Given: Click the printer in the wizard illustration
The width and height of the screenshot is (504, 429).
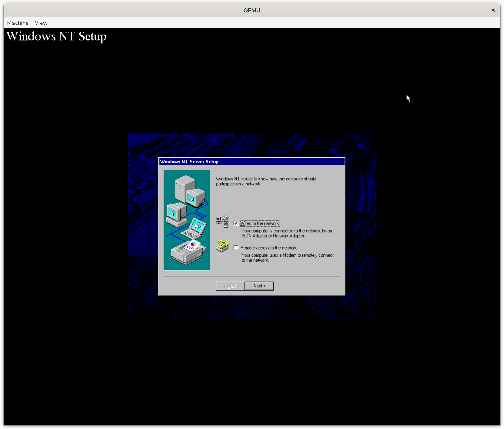Looking at the screenshot, I should [189, 253].
